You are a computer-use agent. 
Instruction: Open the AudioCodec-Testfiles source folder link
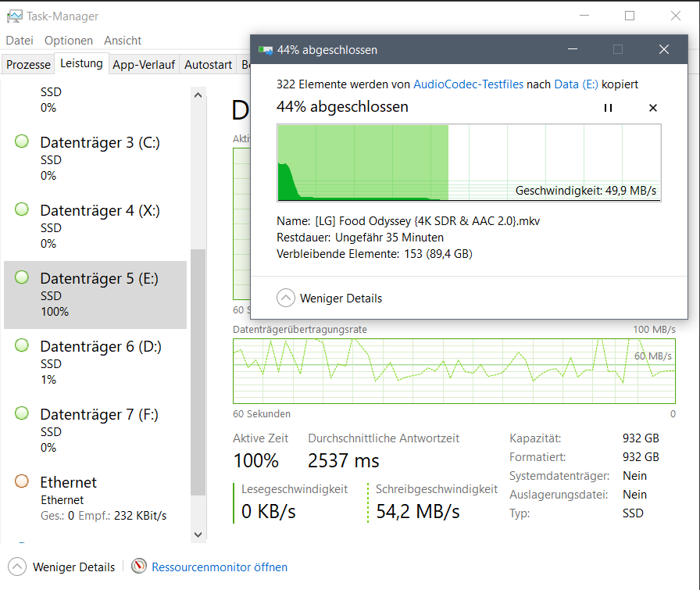click(468, 84)
